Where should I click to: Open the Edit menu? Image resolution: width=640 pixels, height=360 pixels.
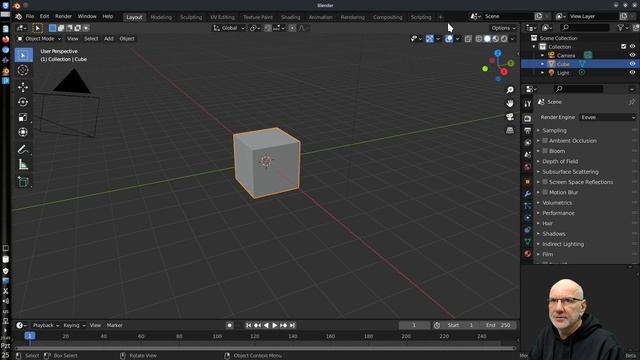click(x=44, y=16)
